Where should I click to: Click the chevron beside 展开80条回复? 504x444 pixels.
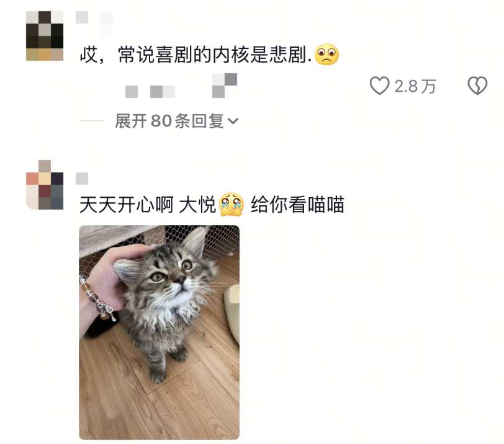pos(233,121)
